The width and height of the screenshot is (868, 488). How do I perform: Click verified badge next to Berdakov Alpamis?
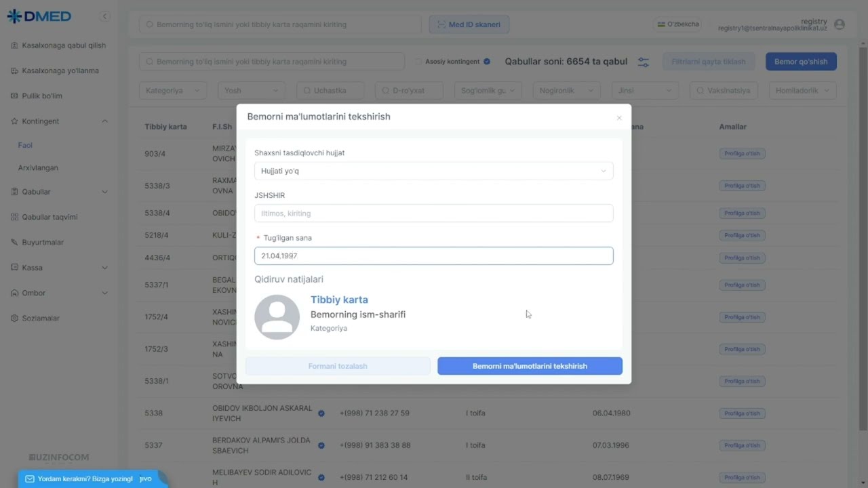click(321, 445)
